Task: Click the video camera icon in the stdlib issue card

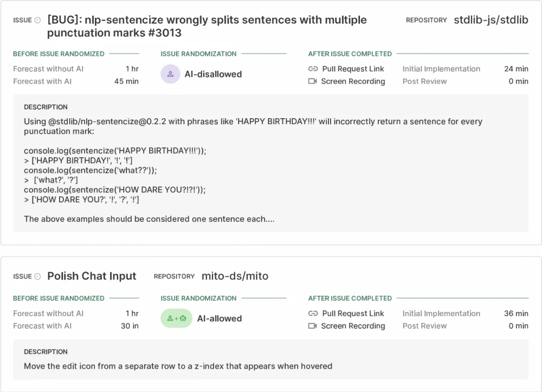Action: (312, 81)
